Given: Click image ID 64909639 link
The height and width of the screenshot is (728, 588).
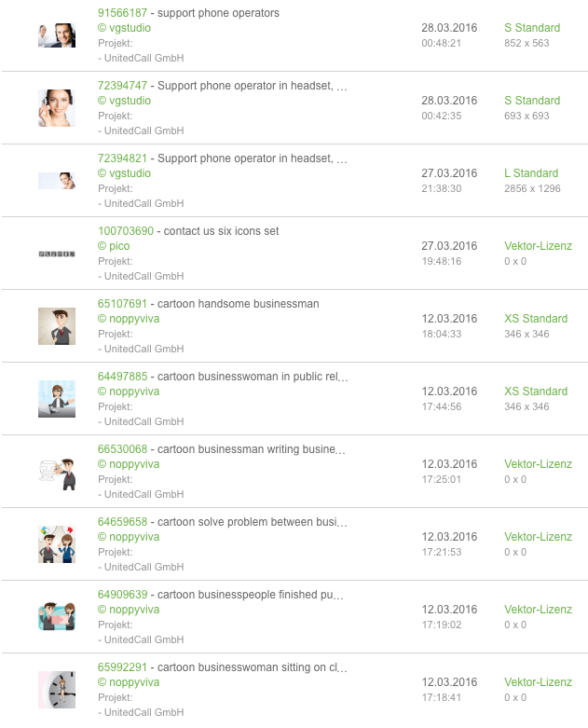Looking at the screenshot, I should [x=122, y=595].
